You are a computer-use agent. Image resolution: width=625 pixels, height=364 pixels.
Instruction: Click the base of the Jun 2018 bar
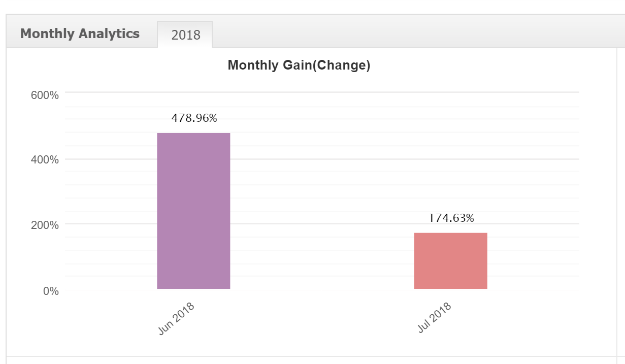[193, 287]
